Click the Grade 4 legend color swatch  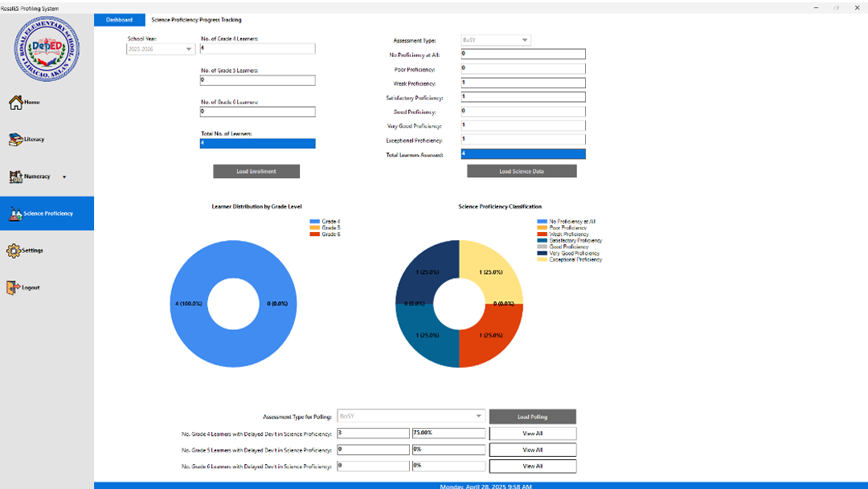click(314, 221)
